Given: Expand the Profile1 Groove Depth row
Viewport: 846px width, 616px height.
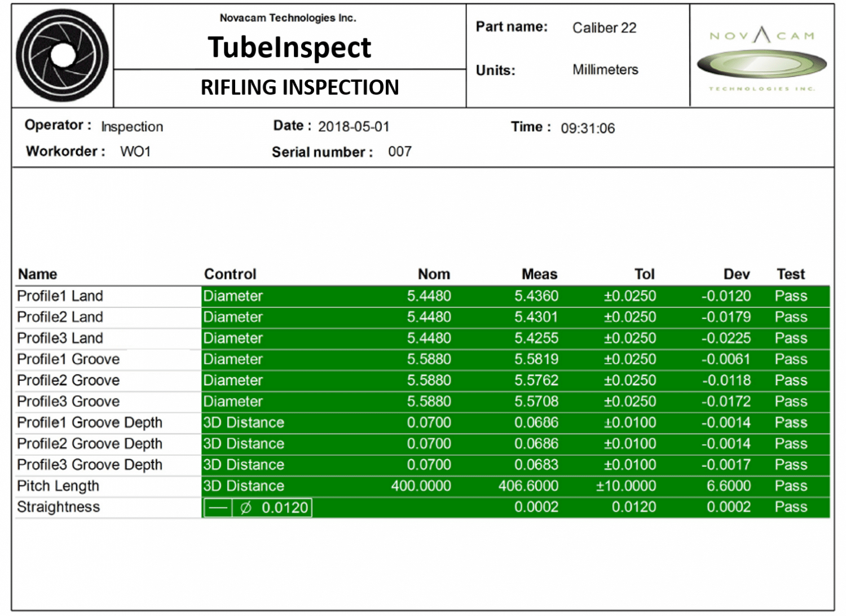Looking at the screenshot, I should [x=89, y=422].
